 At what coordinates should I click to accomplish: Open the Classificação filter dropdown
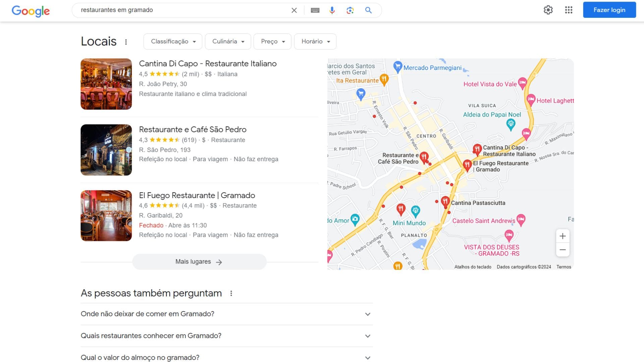[173, 42]
